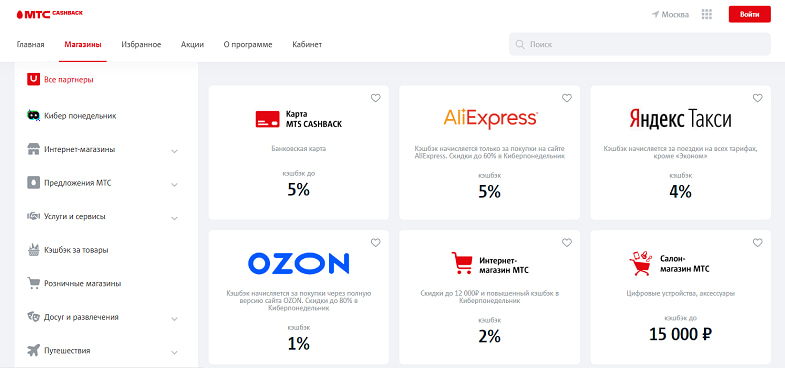Click the Moscow location arrow icon
Image resolution: width=785 pixels, height=368 pixels.
655,15
